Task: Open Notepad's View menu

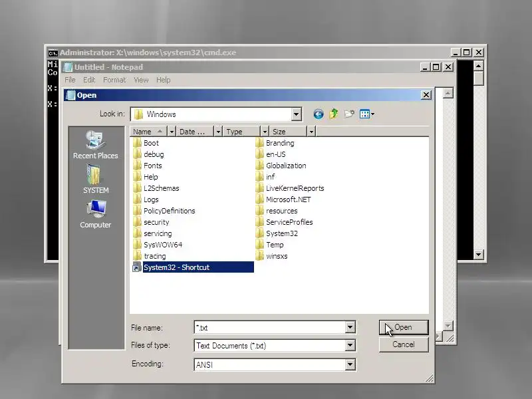Action: click(141, 80)
